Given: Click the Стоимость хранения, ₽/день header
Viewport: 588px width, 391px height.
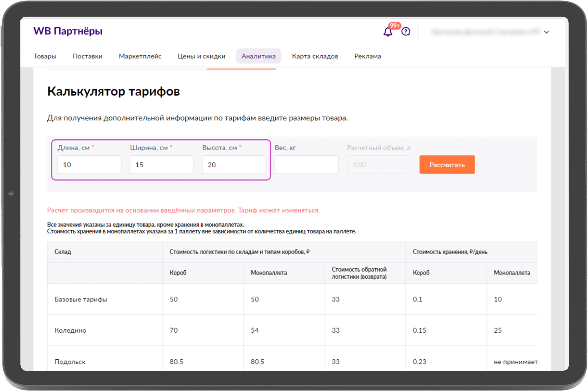Looking at the screenshot, I should tap(450, 252).
